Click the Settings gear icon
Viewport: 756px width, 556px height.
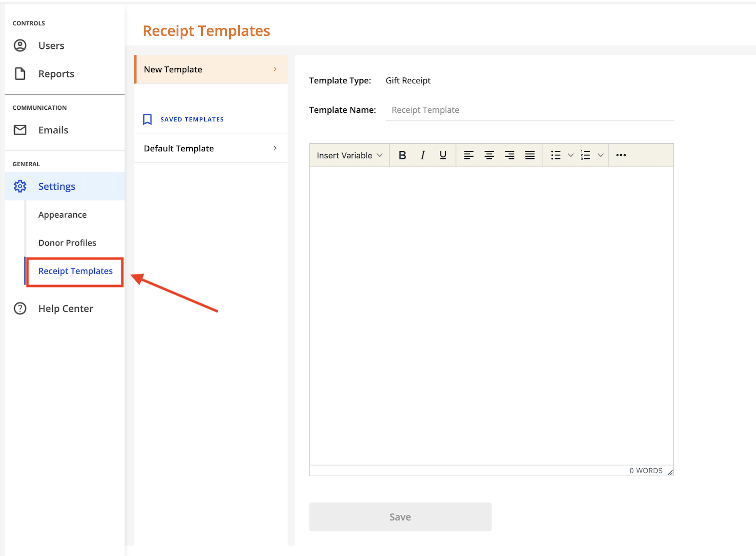tap(20, 186)
